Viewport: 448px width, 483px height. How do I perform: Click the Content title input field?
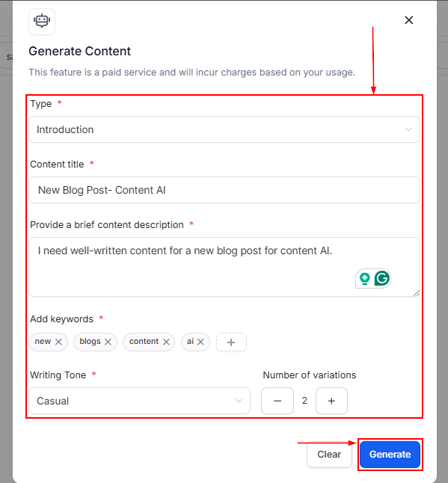(224, 190)
